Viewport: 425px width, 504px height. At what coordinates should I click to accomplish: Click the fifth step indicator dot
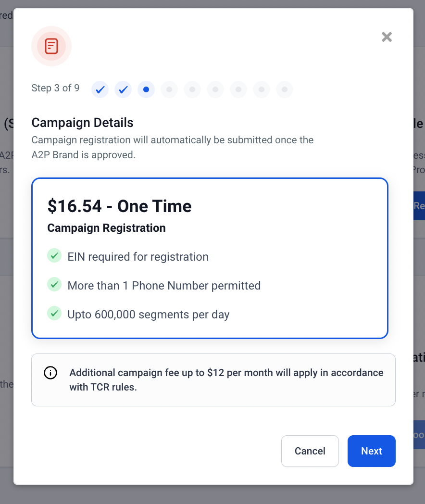[192, 89]
